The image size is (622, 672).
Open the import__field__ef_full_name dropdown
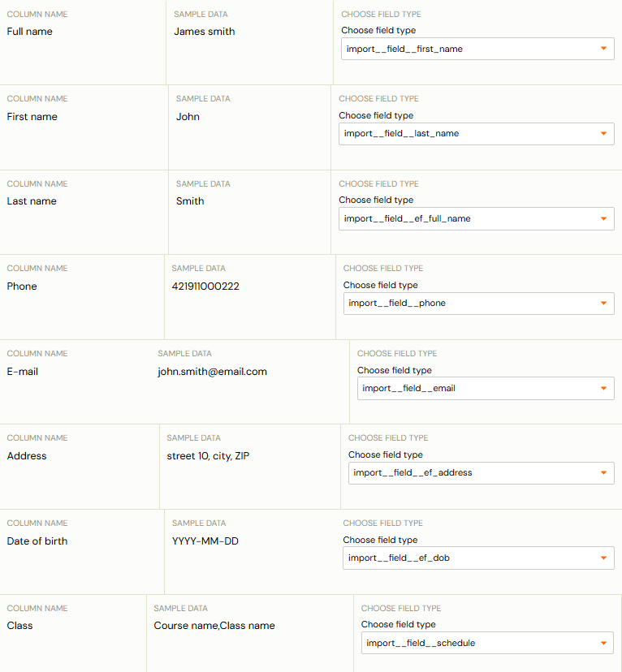477,218
